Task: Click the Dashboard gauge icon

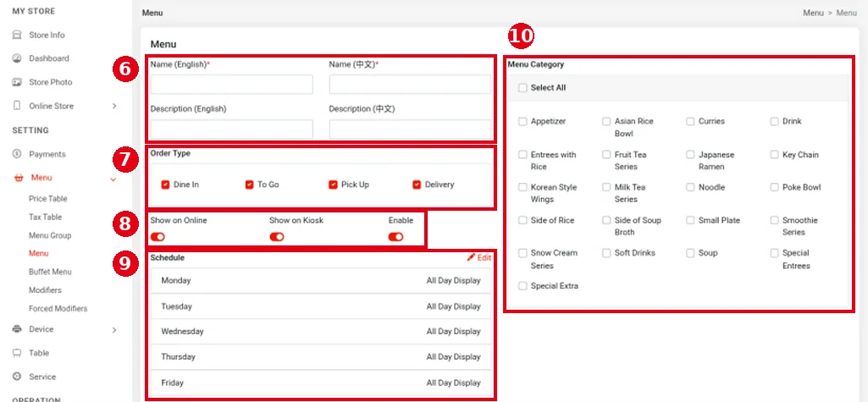Action: pyautogui.click(x=17, y=58)
